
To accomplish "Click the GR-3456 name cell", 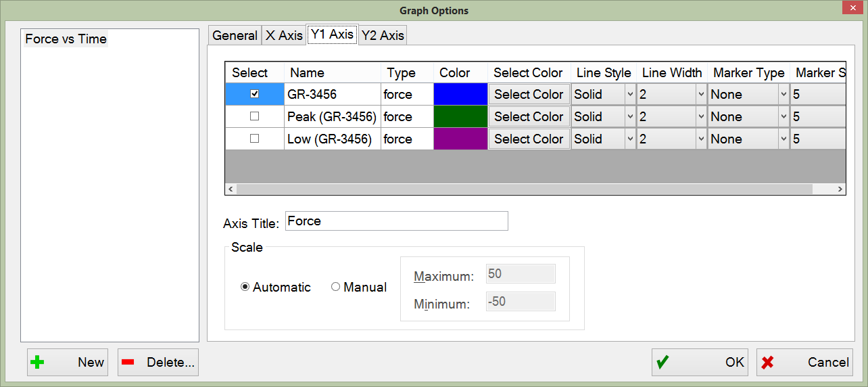I will point(333,94).
